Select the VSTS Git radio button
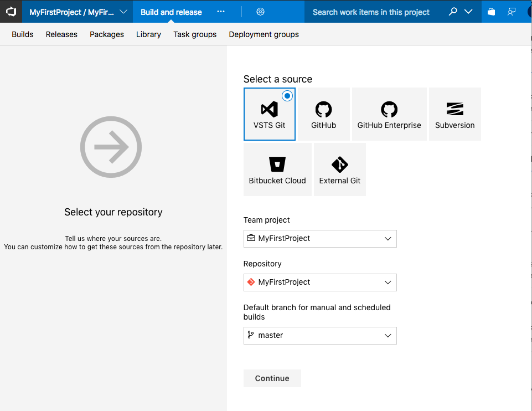Viewport: 532px width, 411px height. coord(287,96)
